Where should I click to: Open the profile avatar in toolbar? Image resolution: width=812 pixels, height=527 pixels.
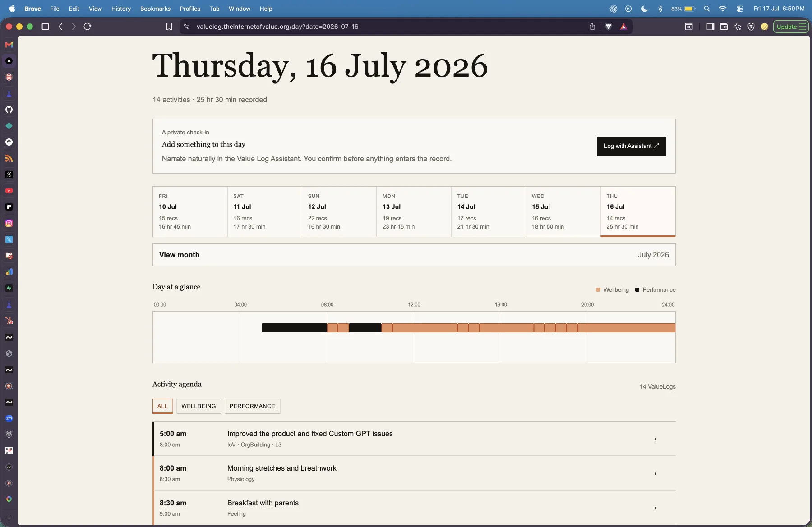coord(765,27)
